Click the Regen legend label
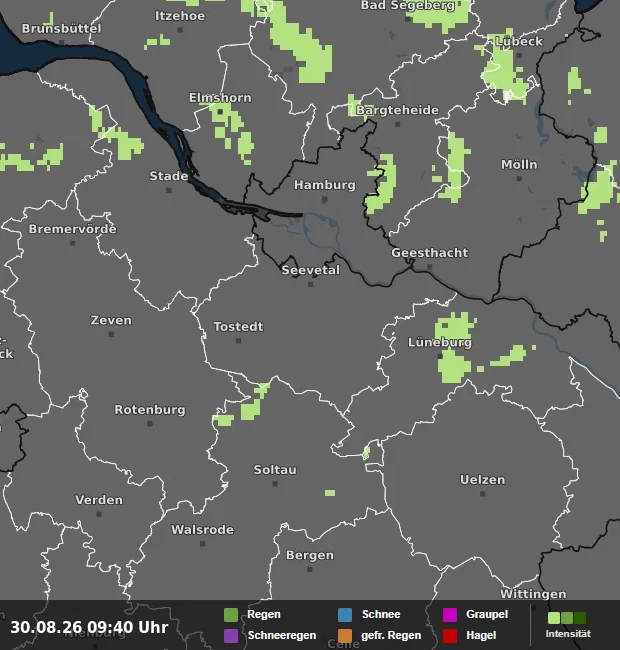Viewport: 620px width, 650px height. pos(264,614)
